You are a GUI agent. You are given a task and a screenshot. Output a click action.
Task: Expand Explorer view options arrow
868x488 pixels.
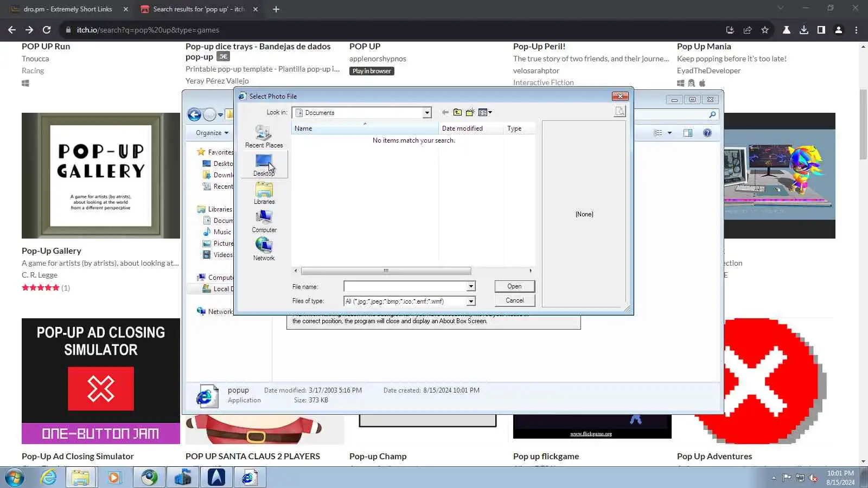[x=669, y=133]
